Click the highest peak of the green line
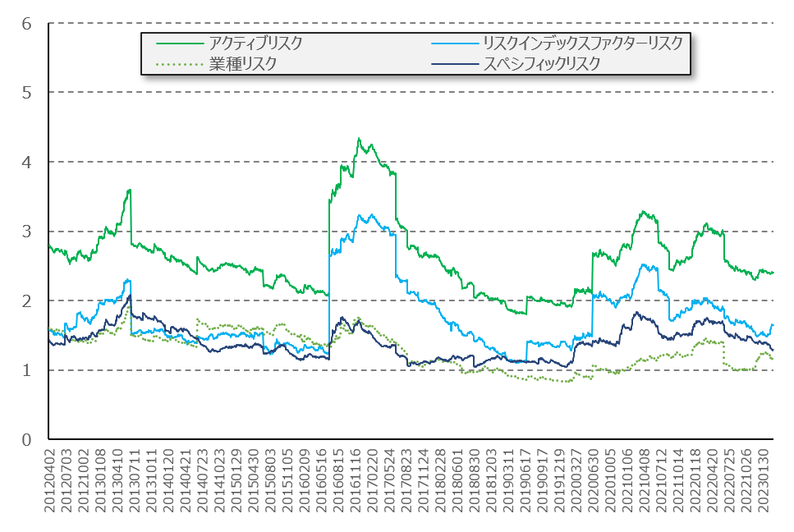 (x=359, y=139)
